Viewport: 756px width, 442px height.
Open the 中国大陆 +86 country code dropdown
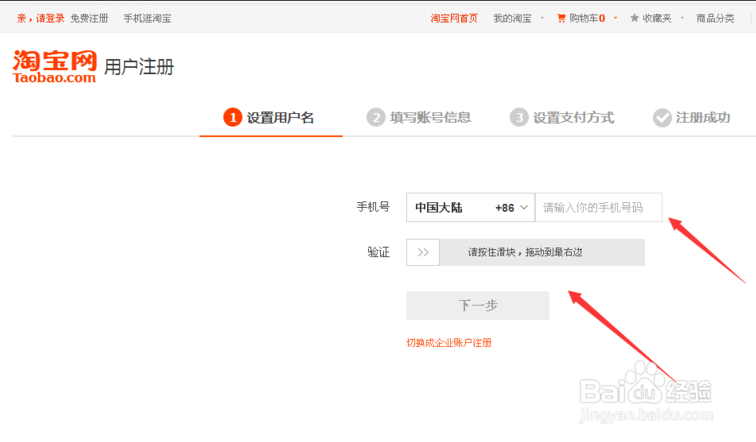(471, 208)
